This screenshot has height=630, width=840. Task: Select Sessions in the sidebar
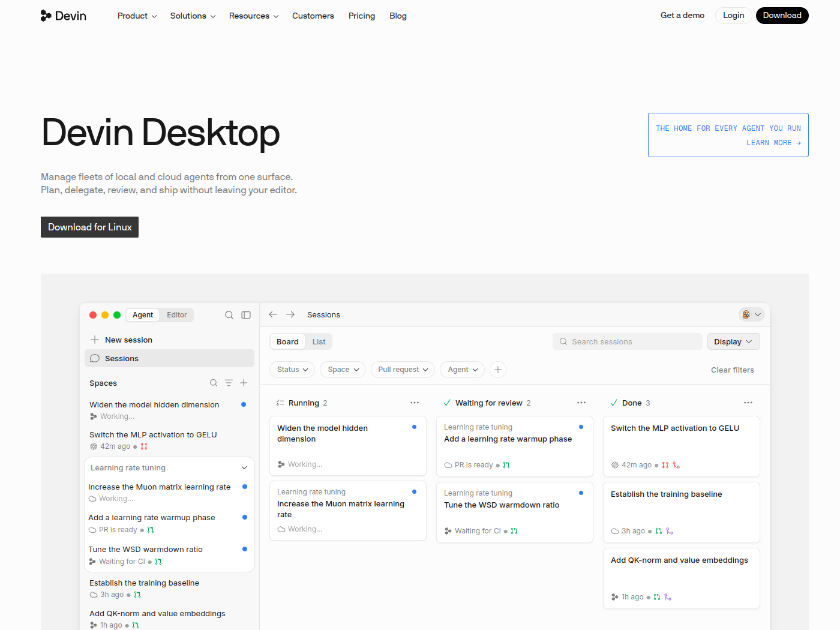[x=170, y=358]
